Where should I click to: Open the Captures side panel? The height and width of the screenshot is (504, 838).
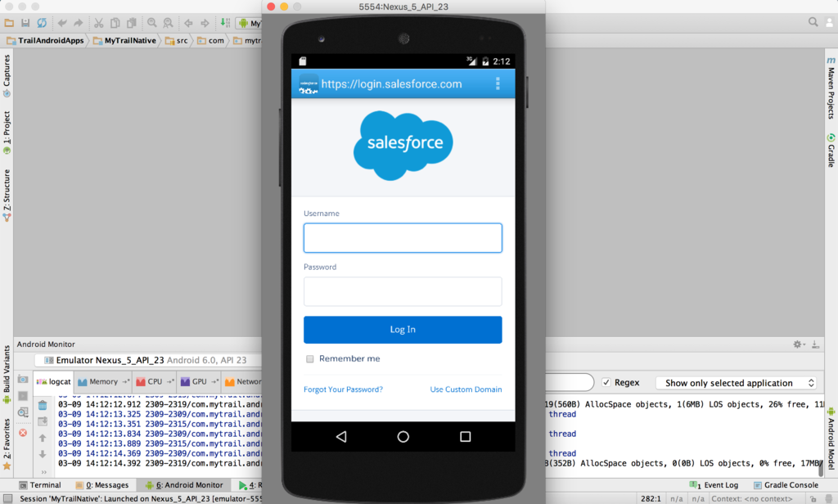(x=7, y=76)
